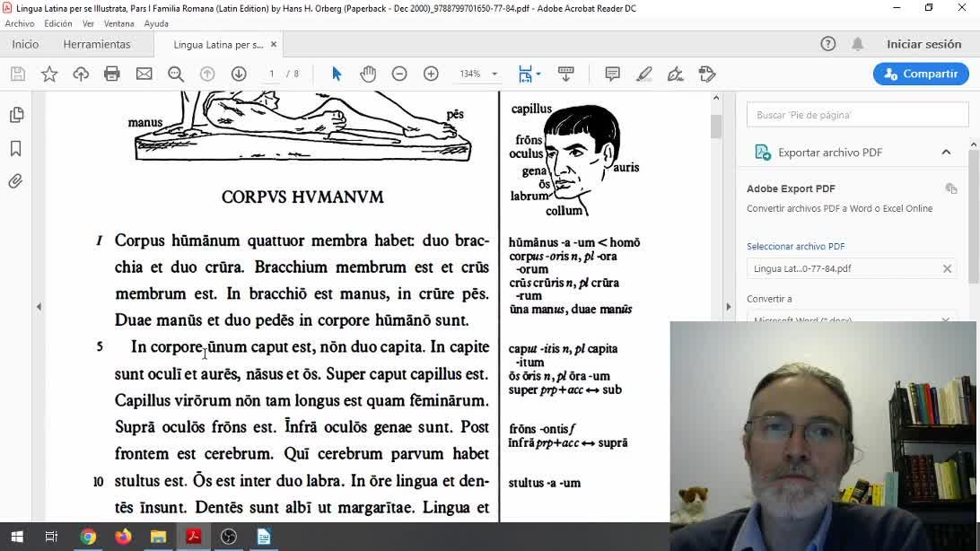The image size is (980, 551).
Task: Choose the Selection arrow tool
Action: (x=337, y=74)
